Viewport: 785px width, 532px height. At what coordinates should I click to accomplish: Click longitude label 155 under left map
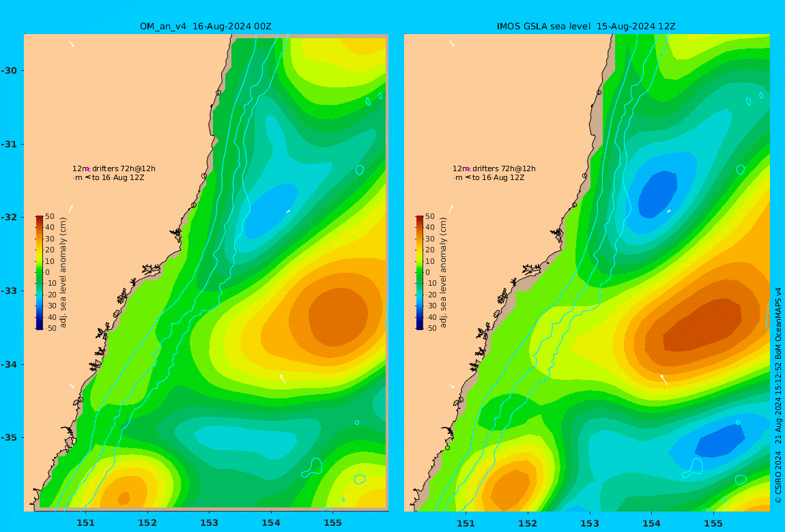click(333, 523)
